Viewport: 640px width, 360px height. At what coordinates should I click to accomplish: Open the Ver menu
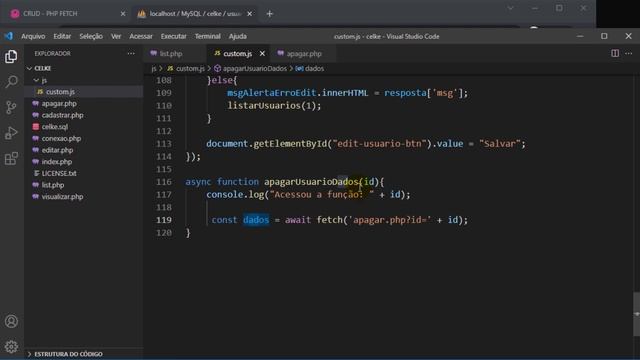point(116,36)
